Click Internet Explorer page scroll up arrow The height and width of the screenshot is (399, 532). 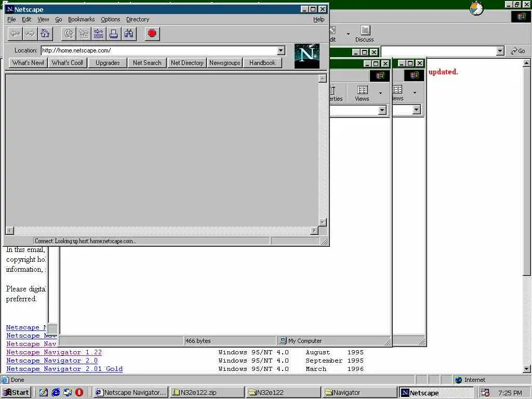point(526,63)
